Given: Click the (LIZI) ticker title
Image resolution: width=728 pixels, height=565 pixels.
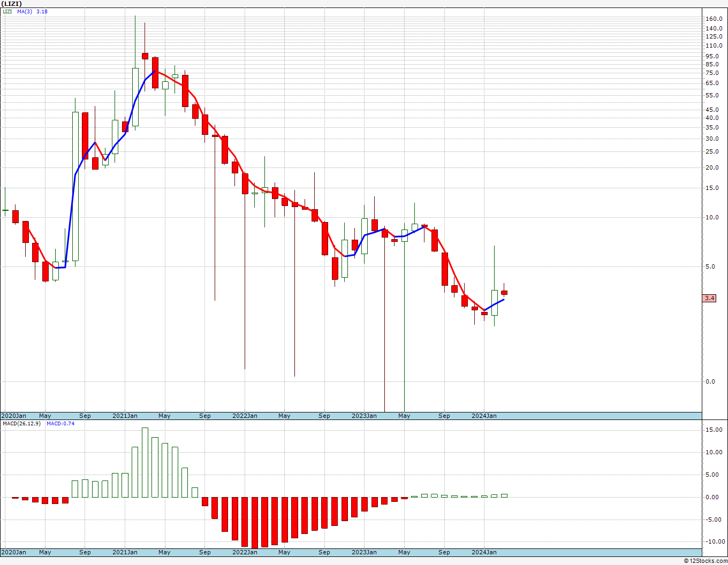Looking at the screenshot, I should [11, 4].
